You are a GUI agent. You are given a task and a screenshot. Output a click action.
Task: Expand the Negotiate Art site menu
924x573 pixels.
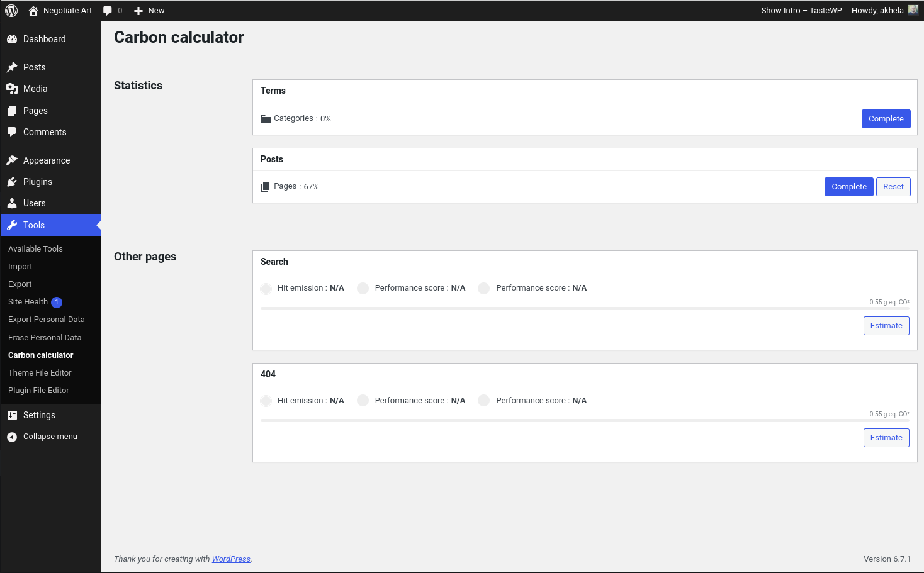60,11
